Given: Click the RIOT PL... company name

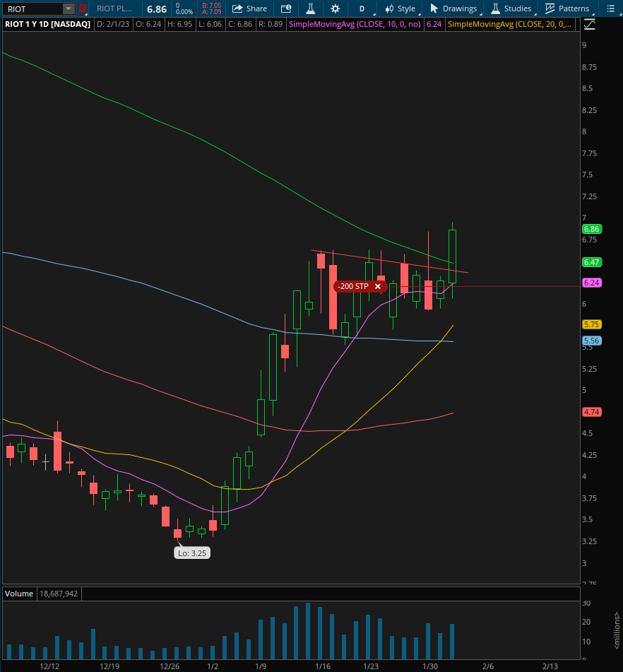Looking at the screenshot, I should [x=114, y=8].
